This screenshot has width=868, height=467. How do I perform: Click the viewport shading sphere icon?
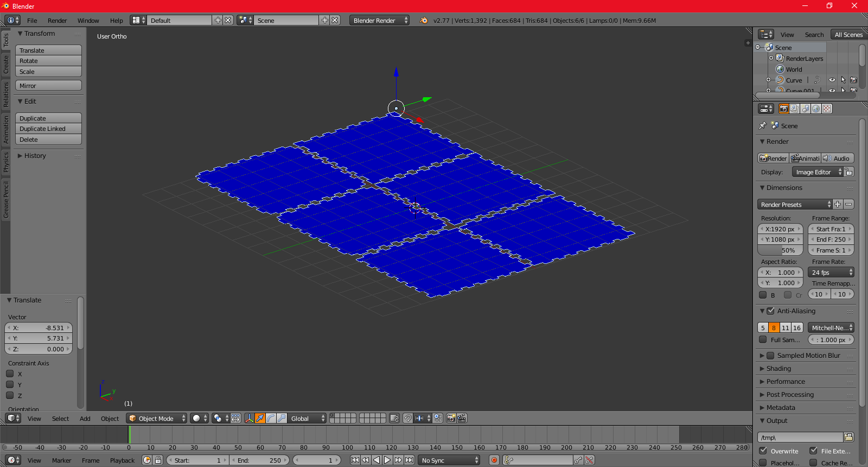click(x=199, y=418)
